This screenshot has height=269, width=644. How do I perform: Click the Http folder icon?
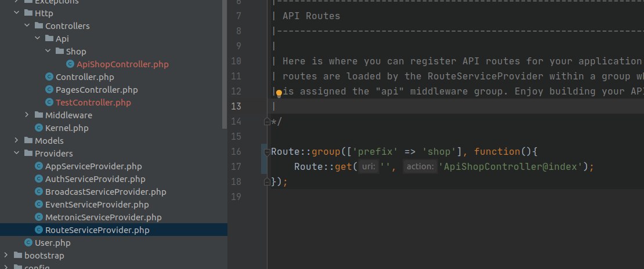28,13
